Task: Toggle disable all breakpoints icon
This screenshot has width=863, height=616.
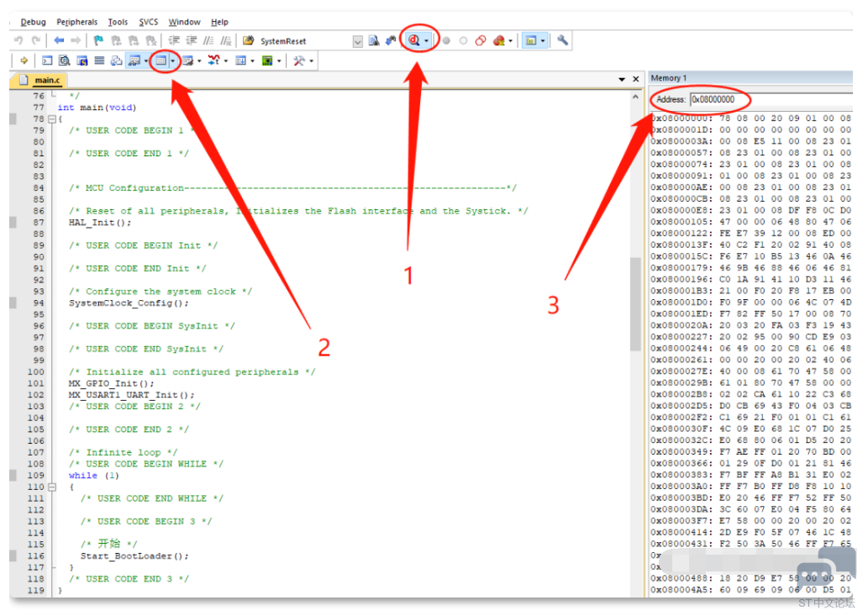Action: coord(481,40)
